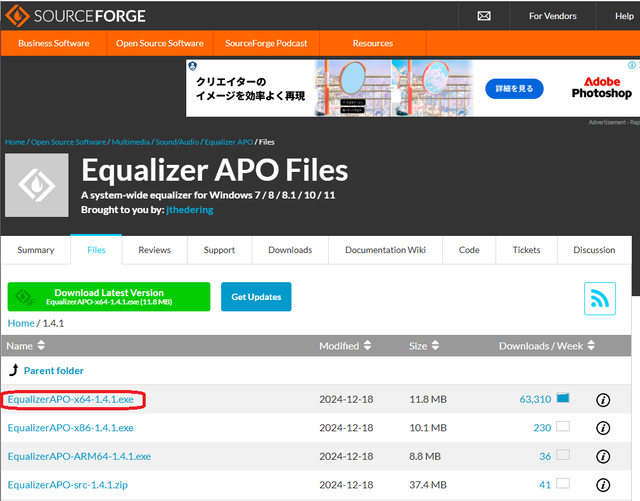Screen dimensions: 640x501
Task: Click the SourceForge logo
Action: [x=75, y=16]
